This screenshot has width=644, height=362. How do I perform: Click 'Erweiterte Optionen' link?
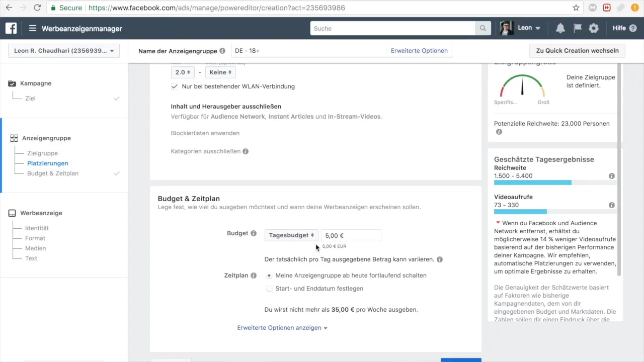click(x=419, y=51)
